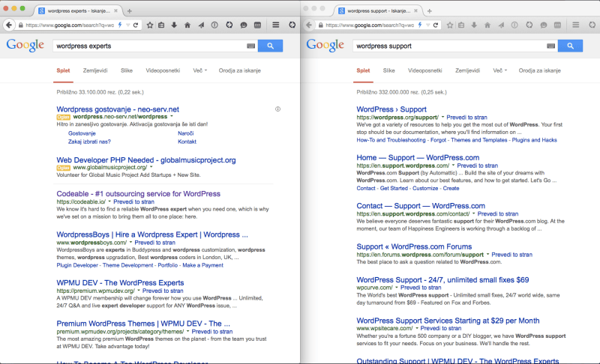This screenshot has width=600, height=364.
Task: Open Plugin Developer sitelink under WordpressBoys
Action: point(77,265)
